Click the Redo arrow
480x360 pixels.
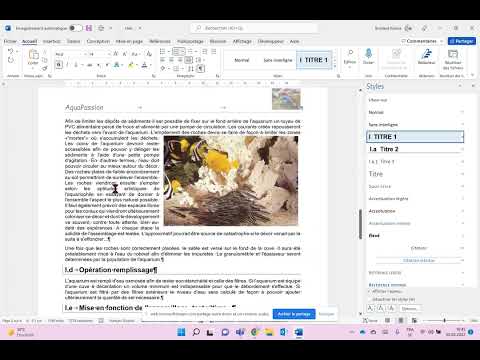click(10, 60)
